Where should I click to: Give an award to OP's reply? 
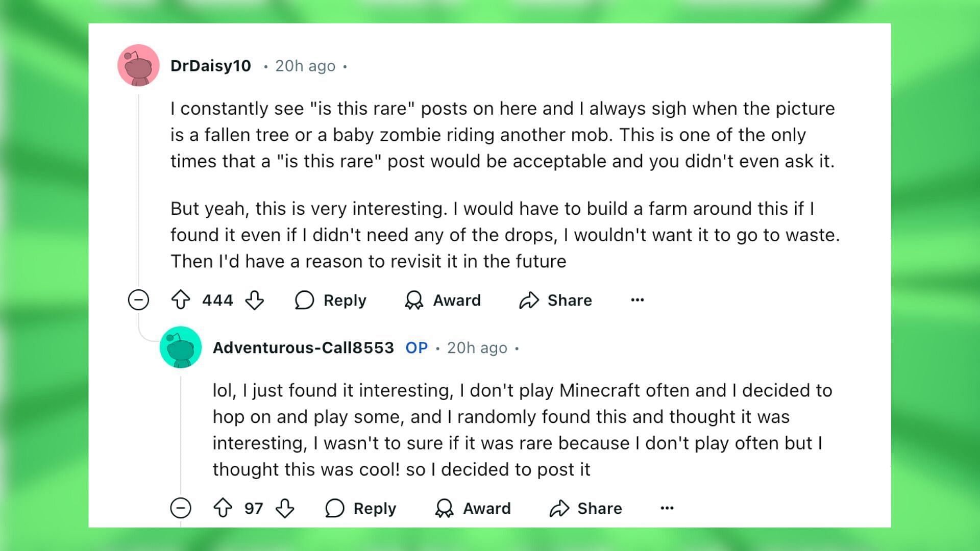473,508
